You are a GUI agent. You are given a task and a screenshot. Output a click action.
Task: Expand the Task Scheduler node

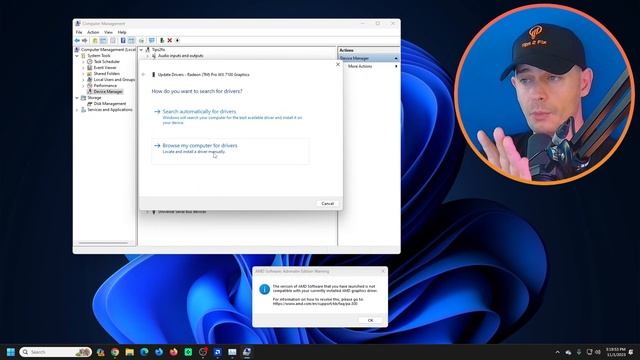(x=83, y=62)
